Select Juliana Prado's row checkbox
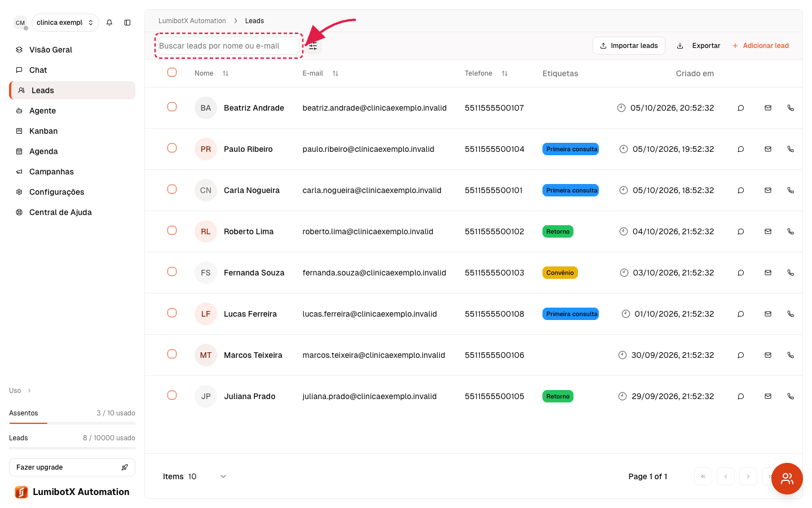This screenshot has height=508, width=812. [x=172, y=395]
